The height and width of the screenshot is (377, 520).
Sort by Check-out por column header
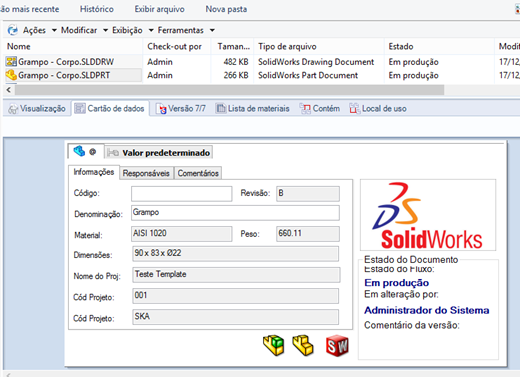pyautogui.click(x=177, y=46)
